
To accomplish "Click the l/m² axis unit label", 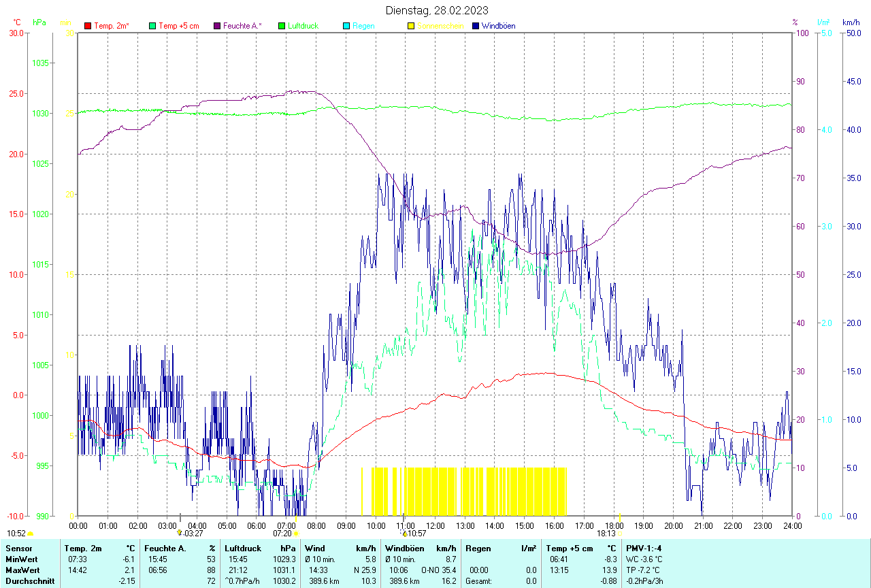I will (x=824, y=22).
